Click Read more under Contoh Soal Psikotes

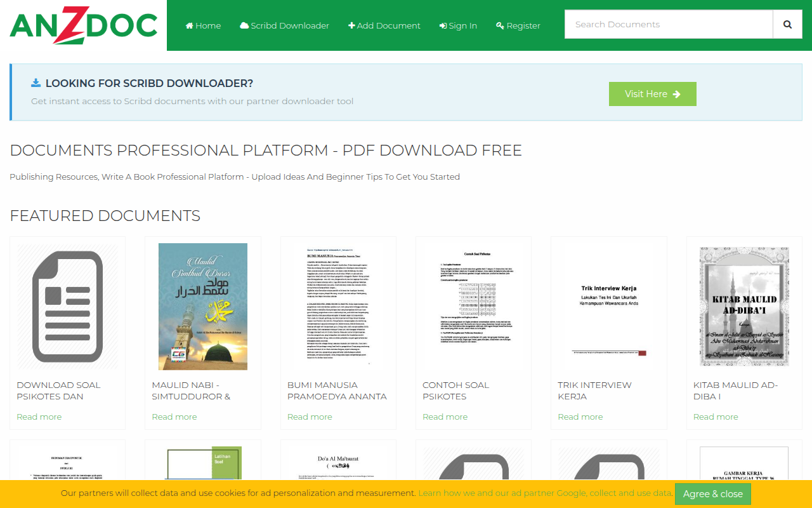pos(445,417)
